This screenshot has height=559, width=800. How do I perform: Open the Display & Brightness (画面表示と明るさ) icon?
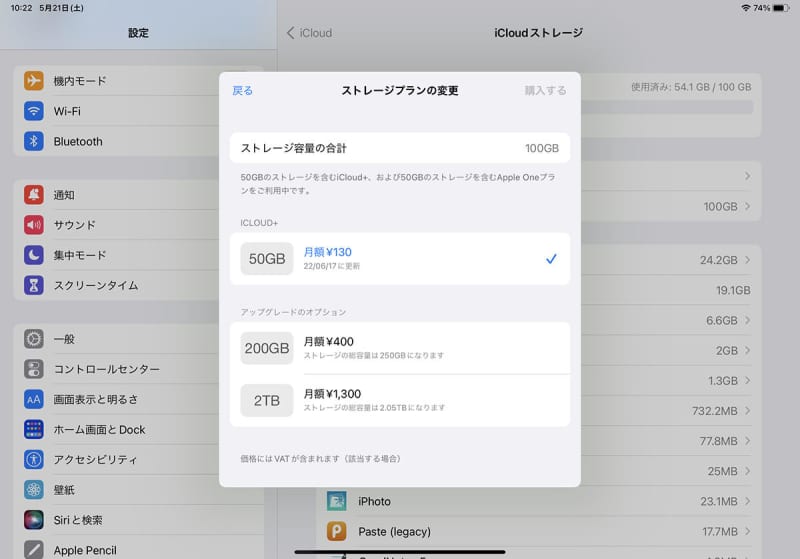[34, 399]
